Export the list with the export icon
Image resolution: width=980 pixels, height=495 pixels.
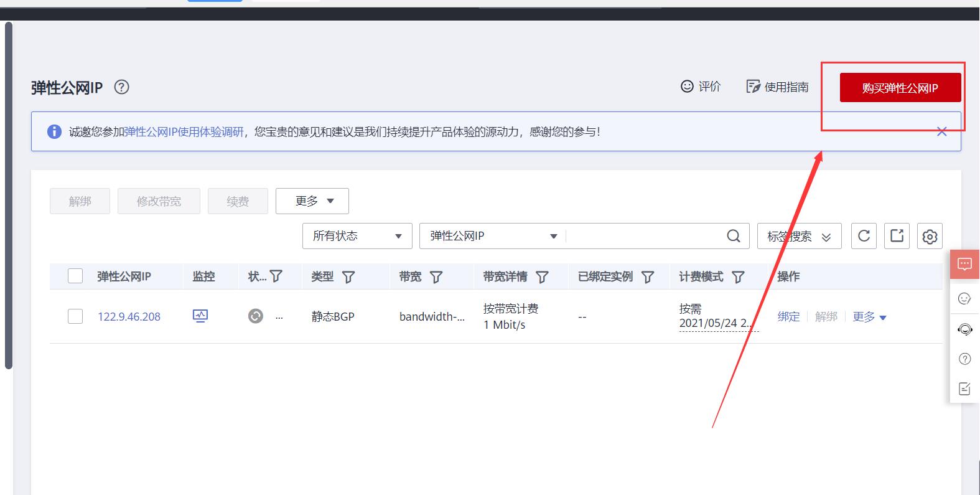(897, 236)
